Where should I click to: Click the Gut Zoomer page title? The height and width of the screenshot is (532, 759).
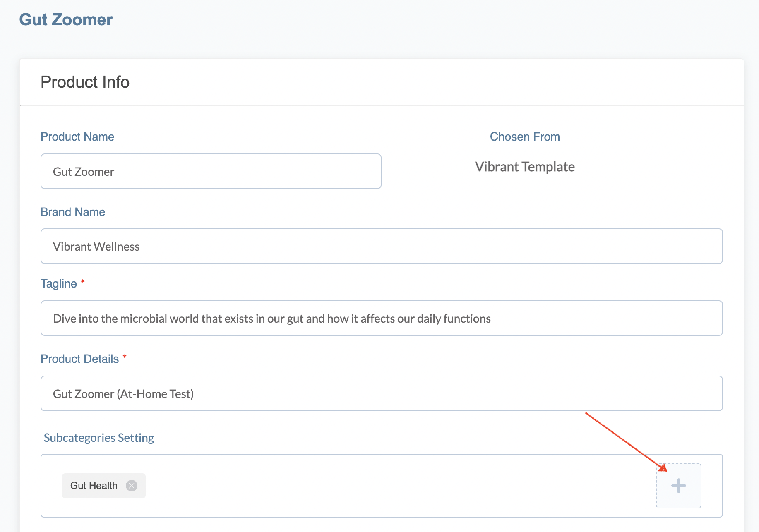pyautogui.click(x=66, y=19)
